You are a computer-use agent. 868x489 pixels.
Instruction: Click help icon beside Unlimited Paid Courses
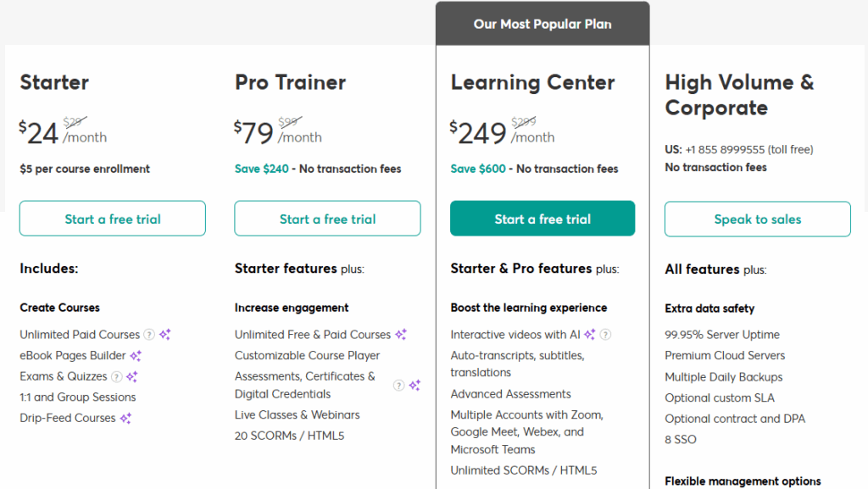(149, 335)
